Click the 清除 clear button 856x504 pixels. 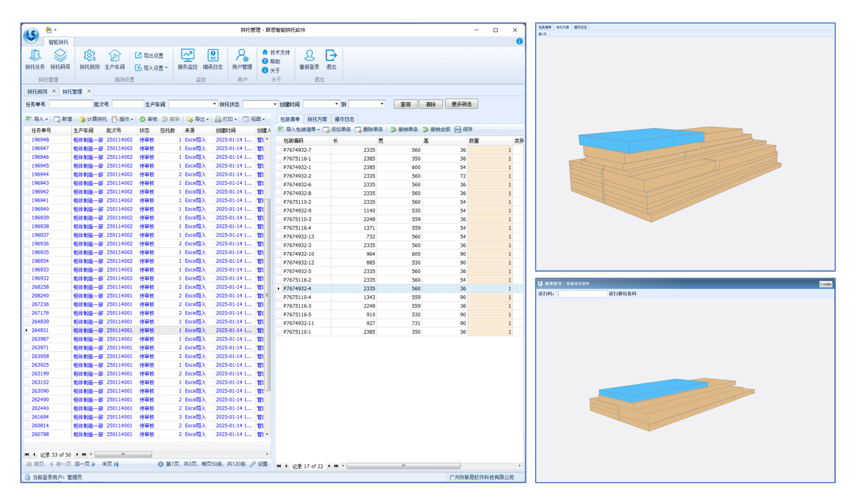431,104
